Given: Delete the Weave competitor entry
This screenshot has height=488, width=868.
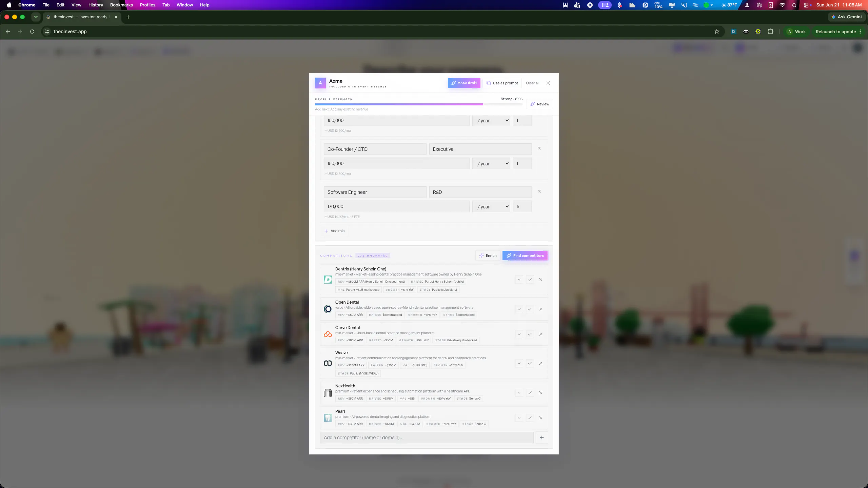Looking at the screenshot, I should pyautogui.click(x=541, y=363).
